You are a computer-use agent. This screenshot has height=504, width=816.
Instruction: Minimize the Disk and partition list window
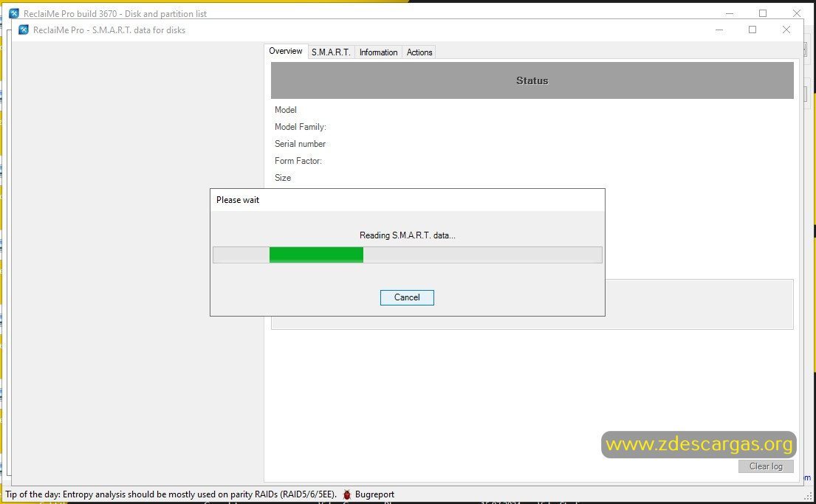point(730,13)
